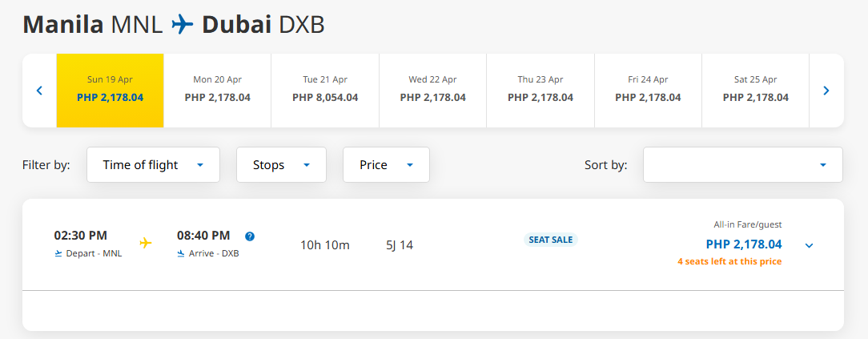Image resolution: width=868 pixels, height=339 pixels.
Task: Open the Stops filter dropdown
Action: (281, 164)
